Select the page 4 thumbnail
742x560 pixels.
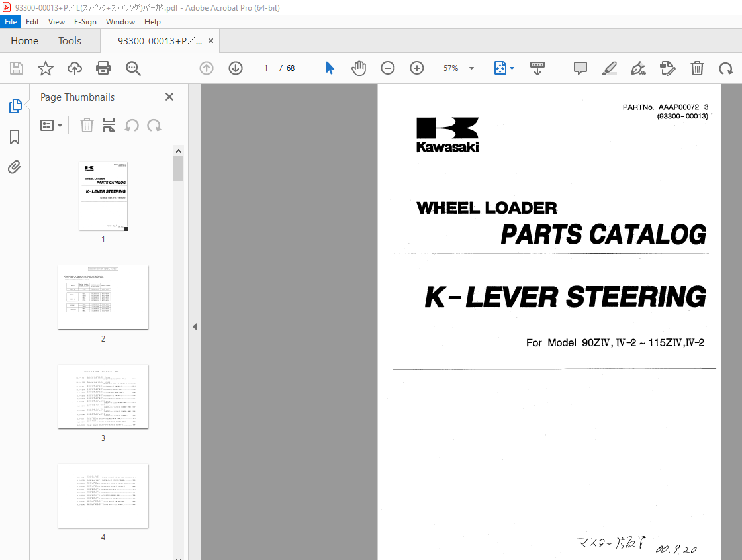click(103, 496)
